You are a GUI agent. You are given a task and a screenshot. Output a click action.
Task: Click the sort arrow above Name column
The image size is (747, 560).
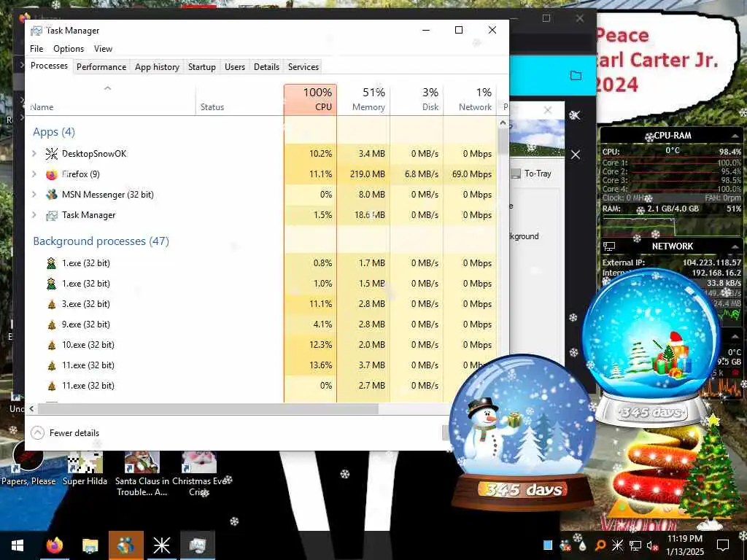(x=108, y=88)
